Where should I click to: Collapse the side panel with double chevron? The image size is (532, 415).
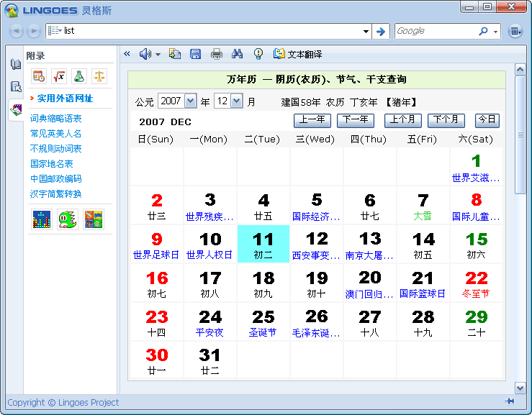127,53
